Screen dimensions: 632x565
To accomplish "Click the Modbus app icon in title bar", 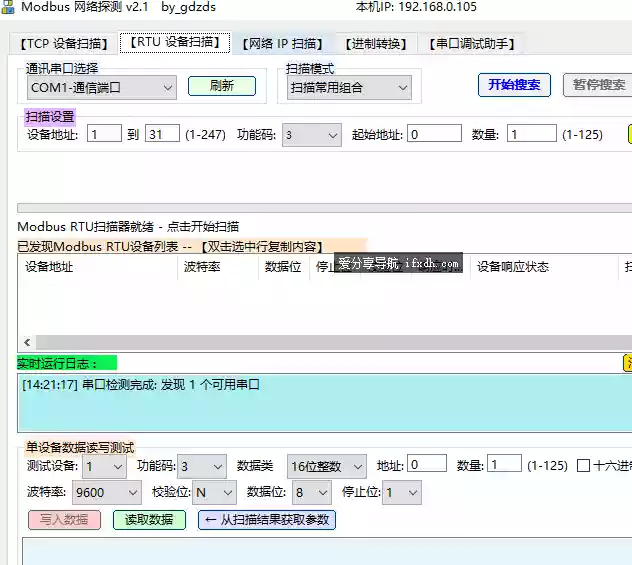I will 8,7.
